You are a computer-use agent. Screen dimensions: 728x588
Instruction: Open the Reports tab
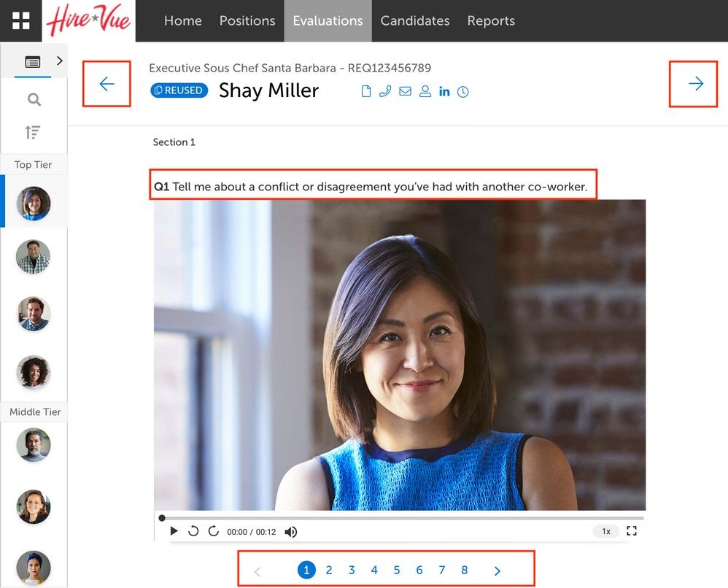pyautogui.click(x=491, y=20)
